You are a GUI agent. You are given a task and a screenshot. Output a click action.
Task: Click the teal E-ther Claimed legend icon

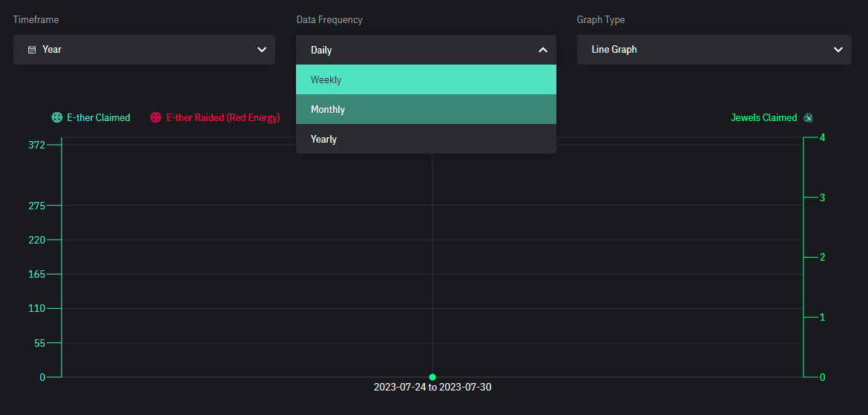[x=57, y=117]
